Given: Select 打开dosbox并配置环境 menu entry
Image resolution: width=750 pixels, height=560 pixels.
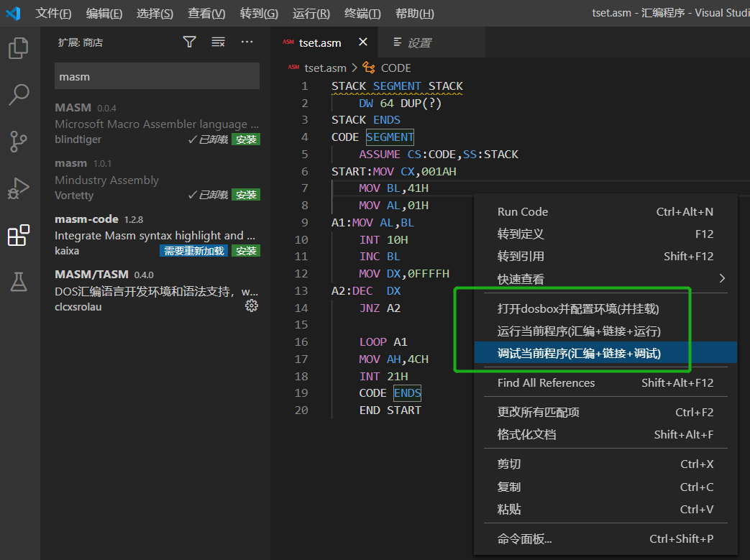Looking at the screenshot, I should pyautogui.click(x=605, y=309).
